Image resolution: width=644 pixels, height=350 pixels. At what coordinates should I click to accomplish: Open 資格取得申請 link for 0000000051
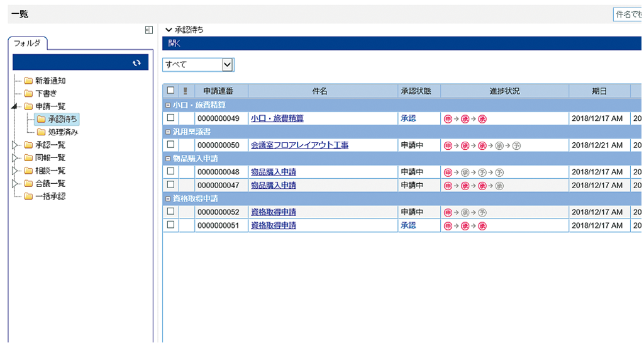[274, 225]
